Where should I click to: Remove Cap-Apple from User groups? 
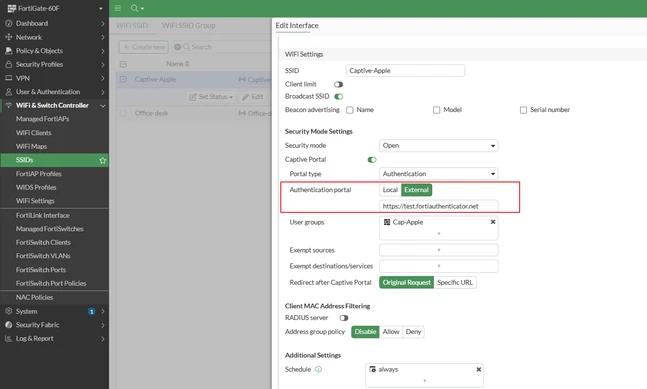tap(493, 222)
